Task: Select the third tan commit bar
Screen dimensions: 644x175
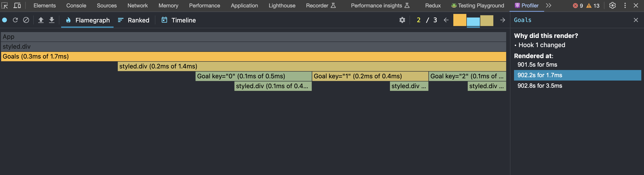Action: [x=487, y=21]
